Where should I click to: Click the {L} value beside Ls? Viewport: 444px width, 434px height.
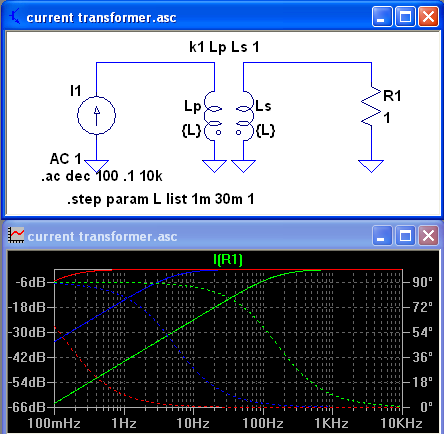coord(266,131)
